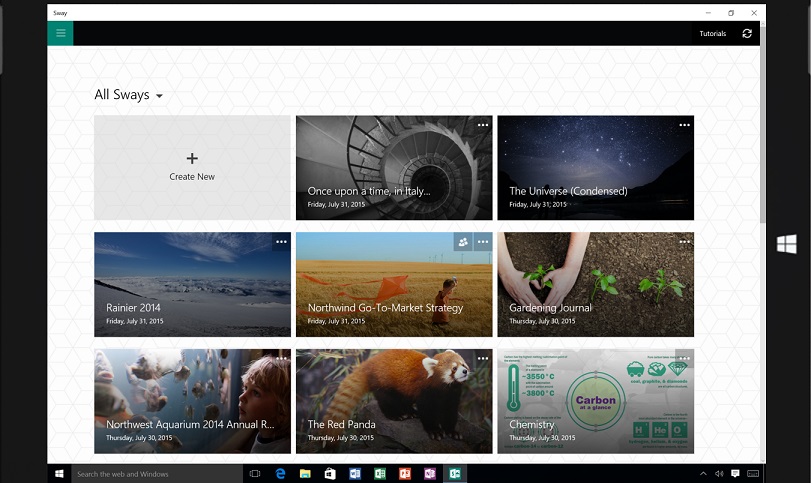Click the Search the web and Windows box
The height and width of the screenshot is (483, 811).
157,474
